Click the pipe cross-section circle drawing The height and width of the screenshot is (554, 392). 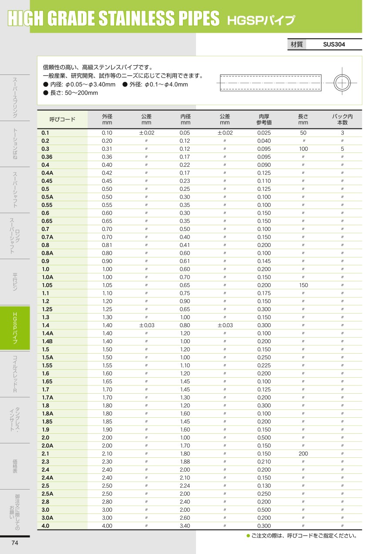tap(342, 82)
